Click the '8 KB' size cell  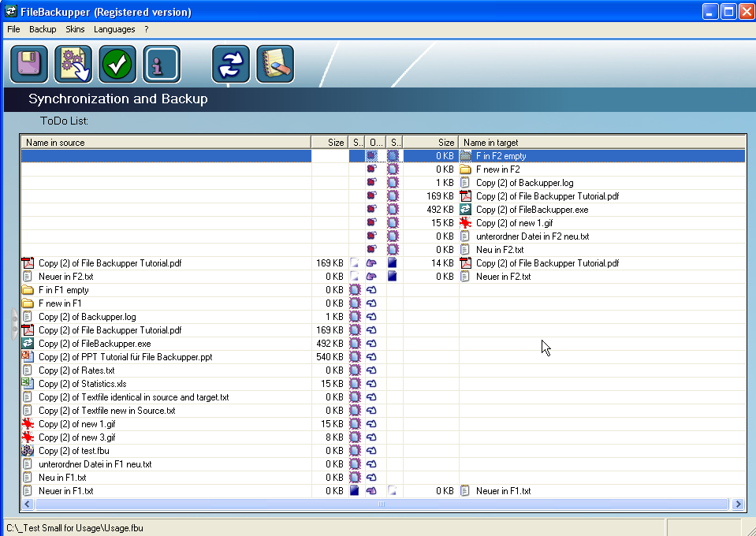pyautogui.click(x=334, y=437)
